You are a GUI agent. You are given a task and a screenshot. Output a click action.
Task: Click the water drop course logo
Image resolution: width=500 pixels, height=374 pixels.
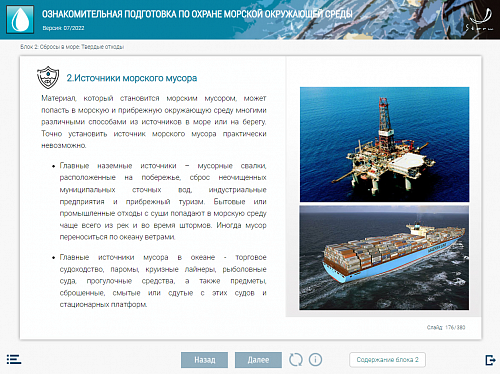pos(20,19)
